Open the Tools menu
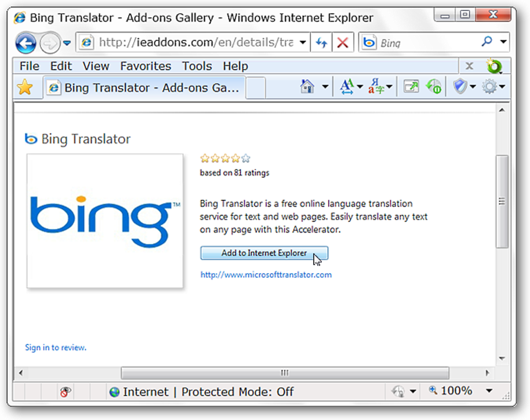 (x=197, y=66)
